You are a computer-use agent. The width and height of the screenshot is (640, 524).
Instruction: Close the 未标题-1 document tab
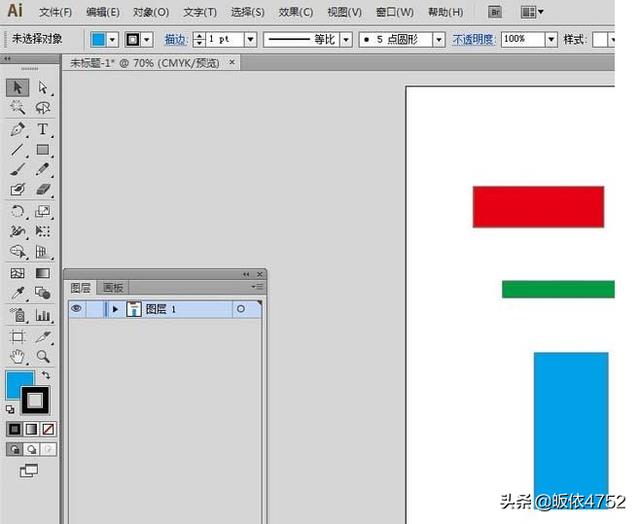(x=232, y=62)
